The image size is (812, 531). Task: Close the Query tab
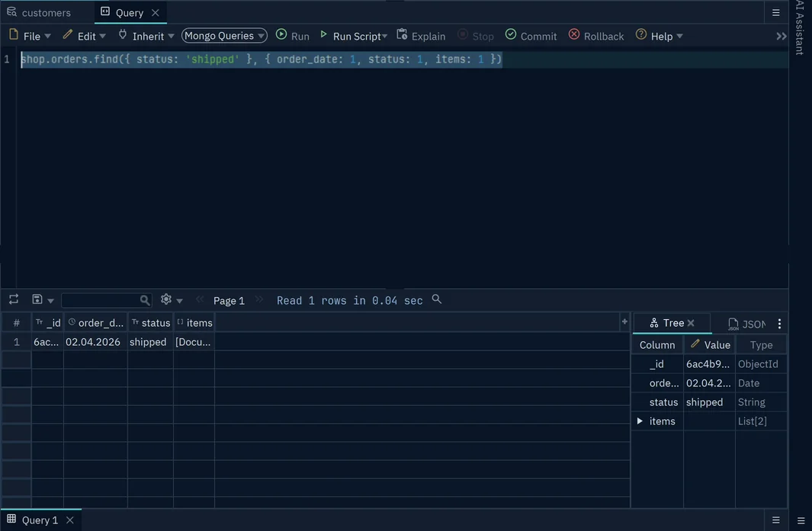click(x=156, y=12)
